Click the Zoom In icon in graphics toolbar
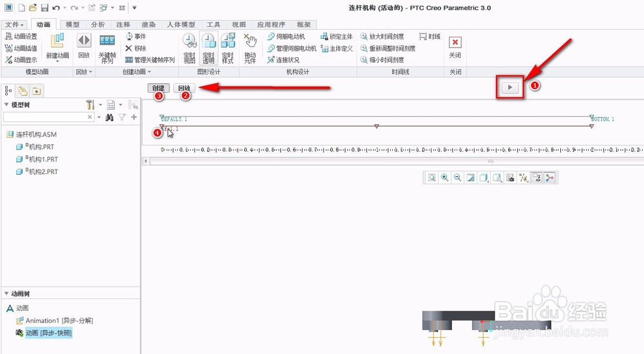This screenshot has height=354, width=644. (x=444, y=177)
